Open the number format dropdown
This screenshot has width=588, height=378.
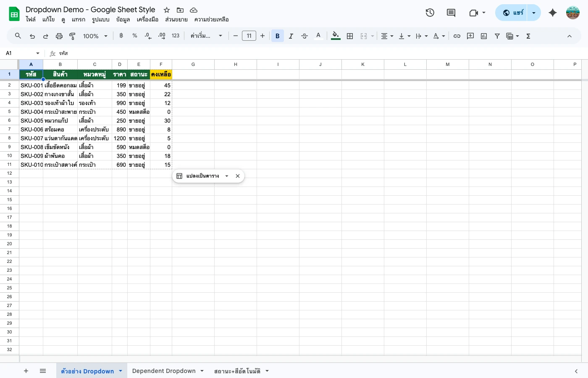176,36
